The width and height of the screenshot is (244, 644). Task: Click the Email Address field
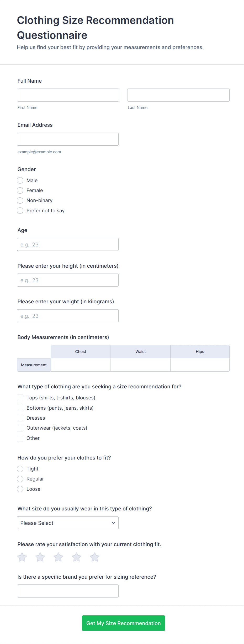(x=68, y=139)
